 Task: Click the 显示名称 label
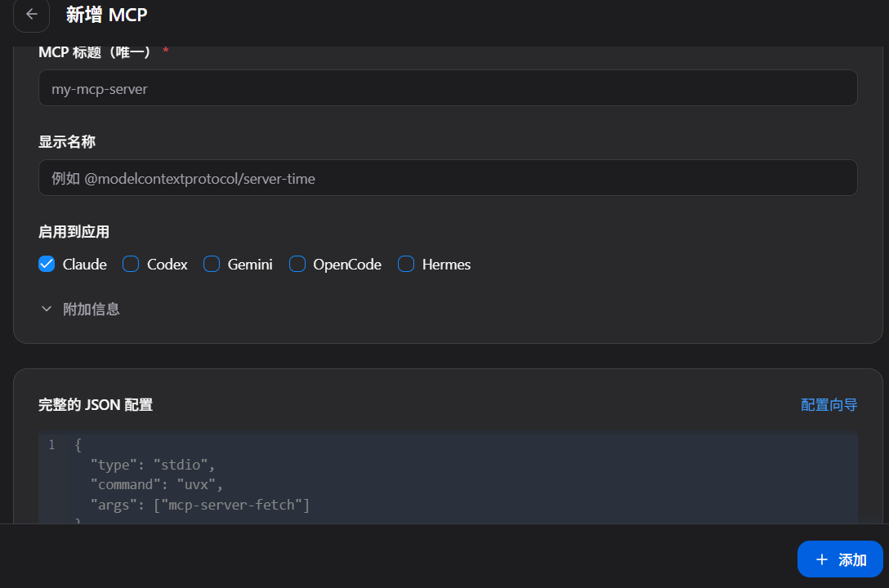pos(67,141)
